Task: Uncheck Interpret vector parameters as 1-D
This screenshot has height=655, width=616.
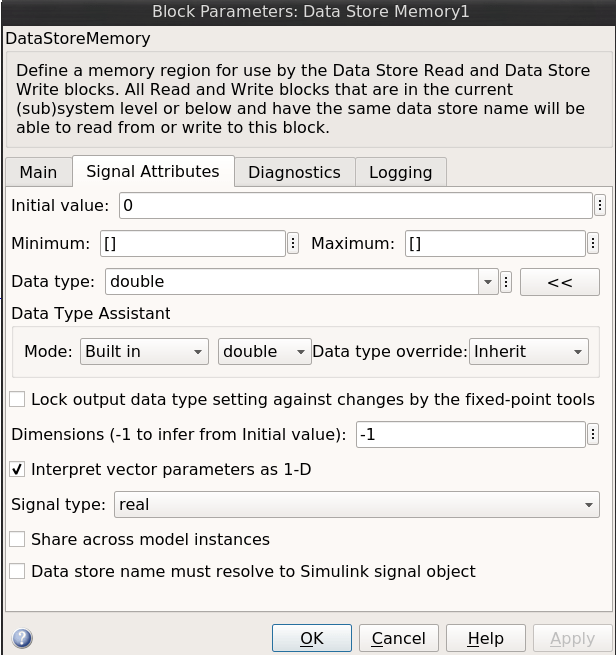Action: (x=17, y=469)
